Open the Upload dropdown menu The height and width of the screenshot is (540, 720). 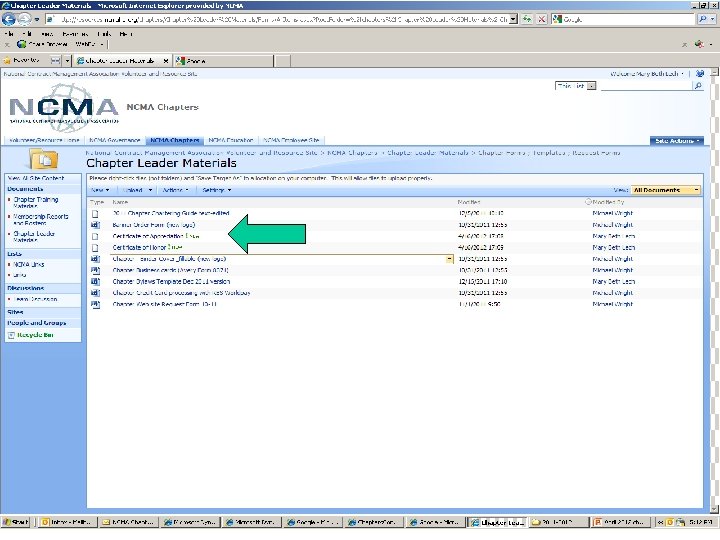pyautogui.click(x=137, y=190)
